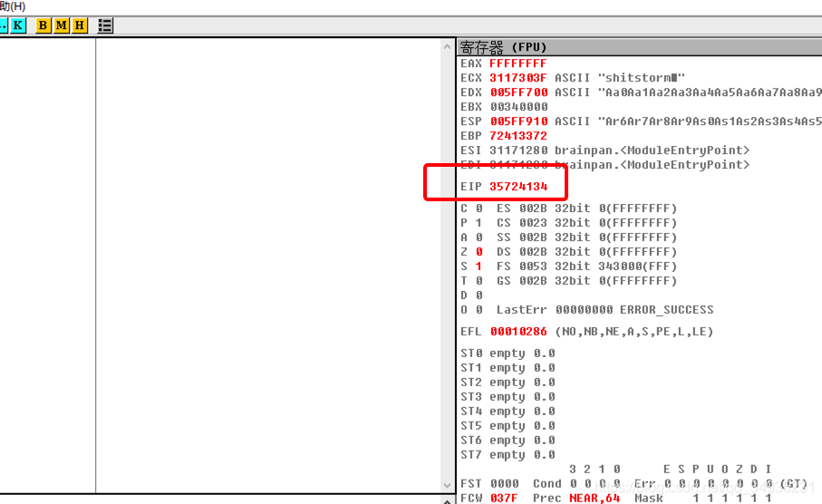
Task: Click LastErr 00000000 ERROR_SUCCESS
Action: point(605,310)
